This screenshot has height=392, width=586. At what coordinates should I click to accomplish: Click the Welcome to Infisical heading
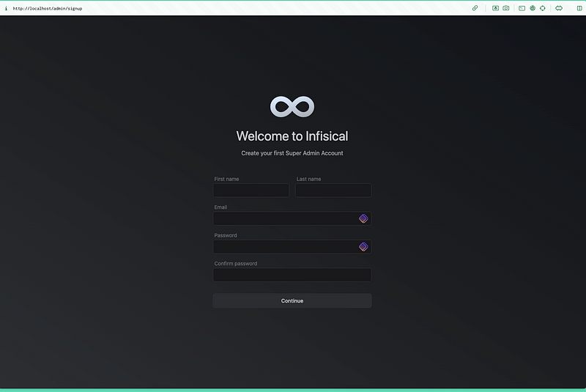pyautogui.click(x=292, y=136)
